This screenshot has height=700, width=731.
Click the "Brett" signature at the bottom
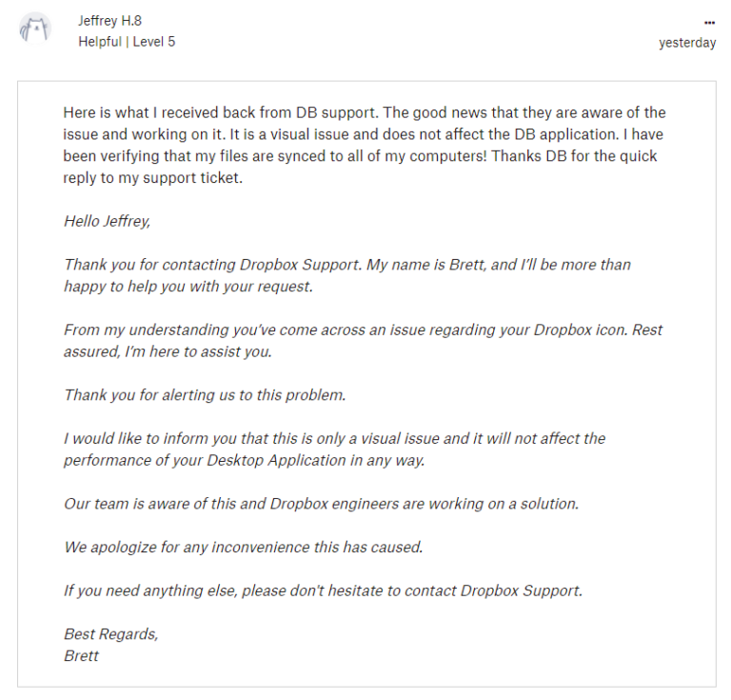82,655
